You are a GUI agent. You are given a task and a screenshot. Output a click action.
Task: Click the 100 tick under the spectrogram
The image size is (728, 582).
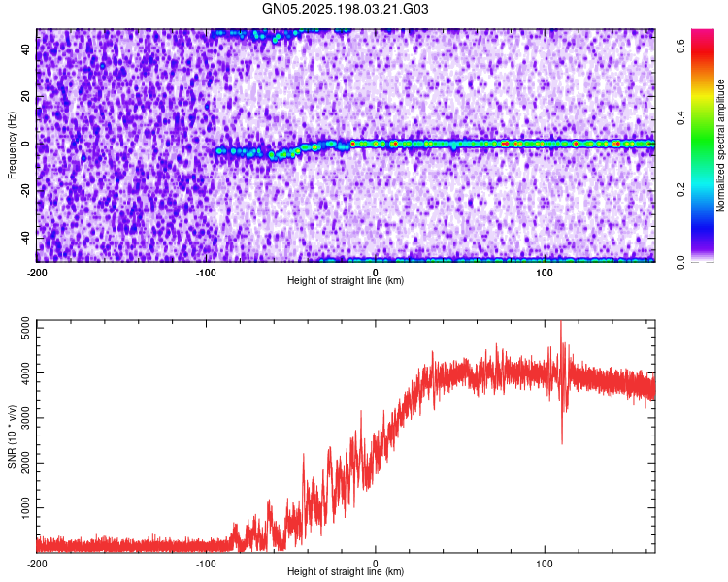(x=545, y=273)
